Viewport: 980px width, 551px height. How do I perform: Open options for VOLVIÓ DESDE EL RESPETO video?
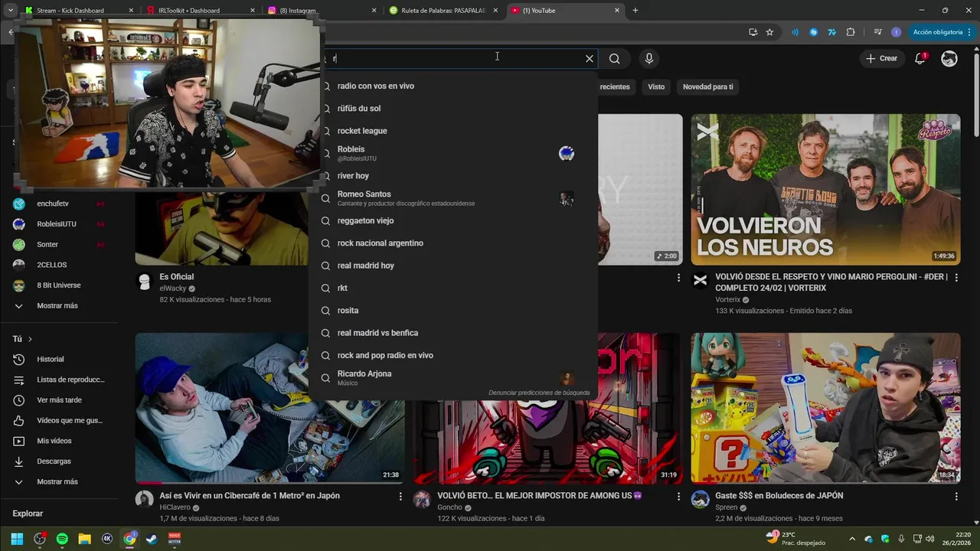(956, 278)
